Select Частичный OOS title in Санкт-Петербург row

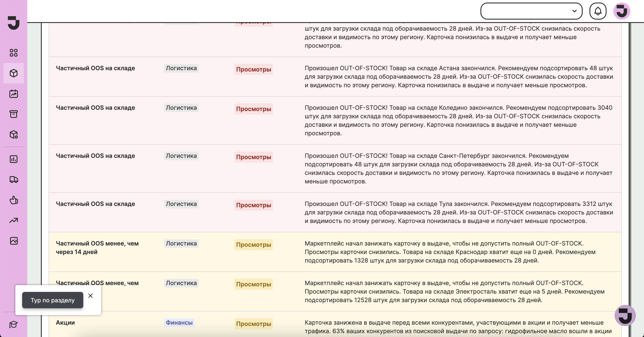coord(95,156)
